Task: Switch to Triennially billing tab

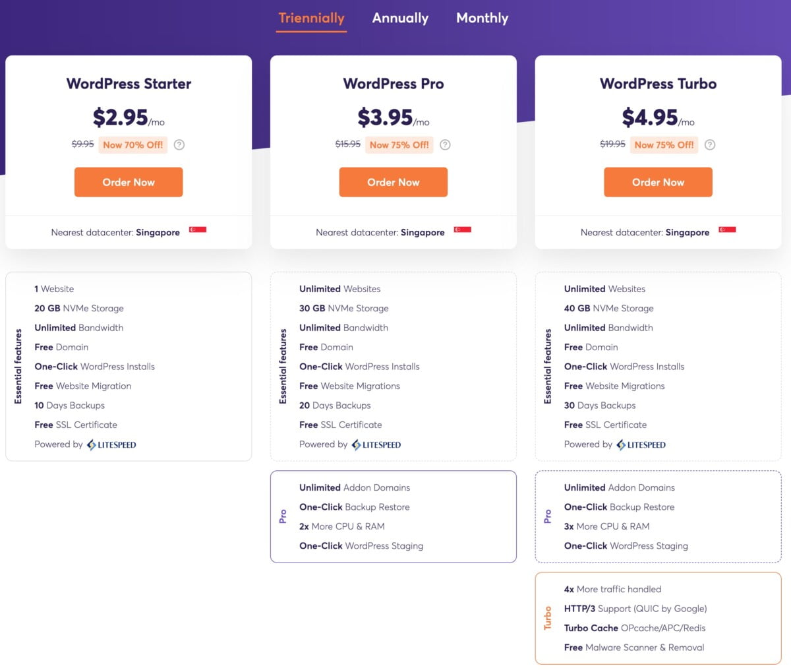Action: click(x=312, y=18)
